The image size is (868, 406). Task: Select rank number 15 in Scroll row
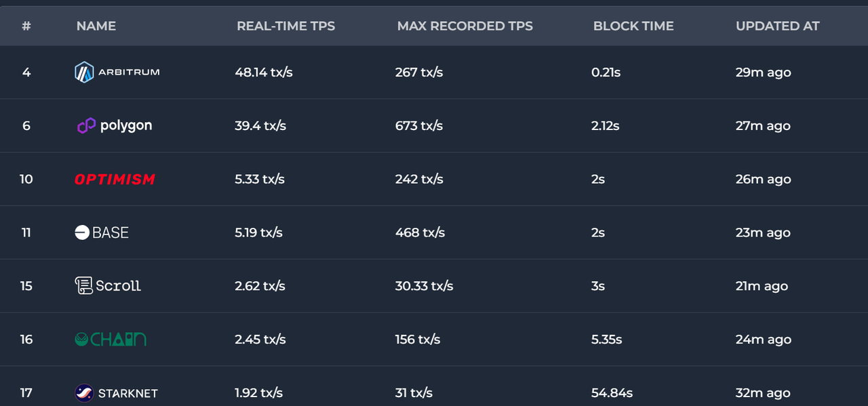click(x=26, y=285)
